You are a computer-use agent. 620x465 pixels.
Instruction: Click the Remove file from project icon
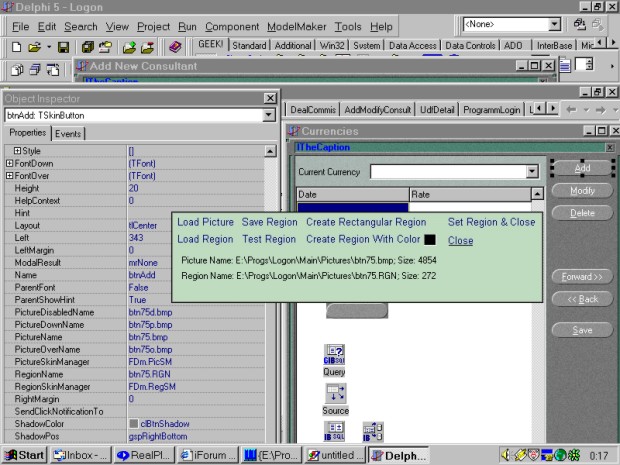point(147,47)
